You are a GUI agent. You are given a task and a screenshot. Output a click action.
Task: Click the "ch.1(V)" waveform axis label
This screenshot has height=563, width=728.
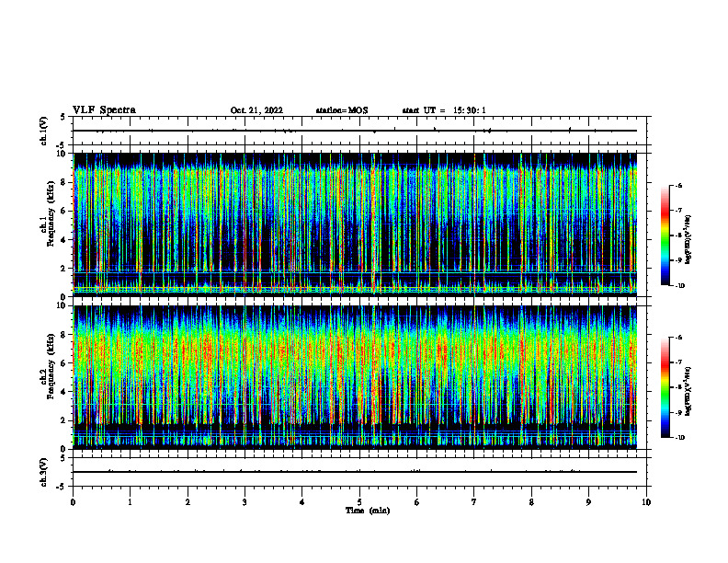(44, 131)
